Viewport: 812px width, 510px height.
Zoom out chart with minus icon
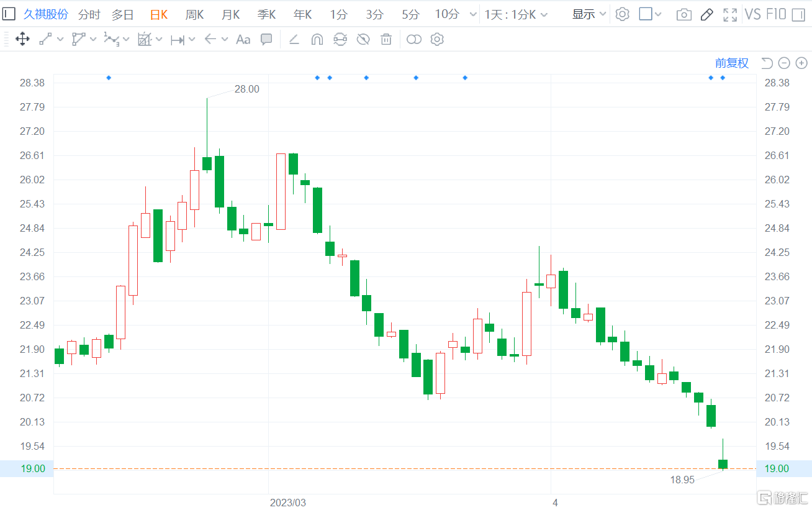pos(784,63)
